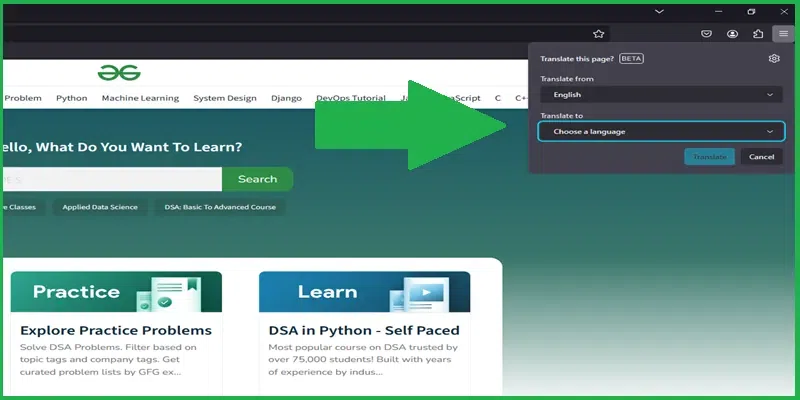Click the Most popular course description text
This screenshot has width=800, height=400.
point(363,360)
